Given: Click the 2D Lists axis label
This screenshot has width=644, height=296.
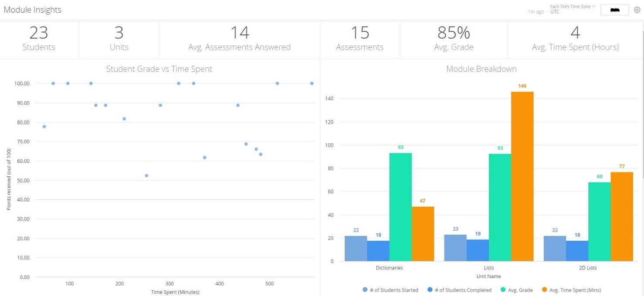Looking at the screenshot, I should tap(588, 267).
